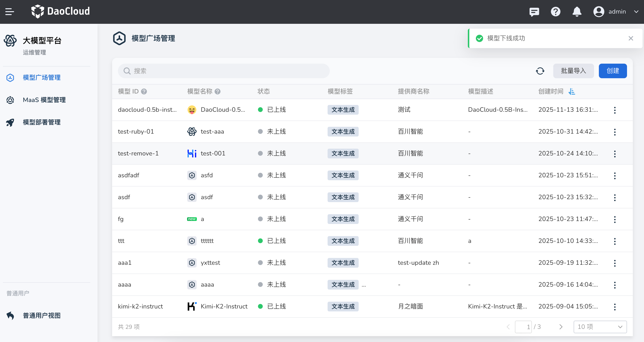
Task: Select 模型部署管理 in the sidebar
Action: (41, 122)
